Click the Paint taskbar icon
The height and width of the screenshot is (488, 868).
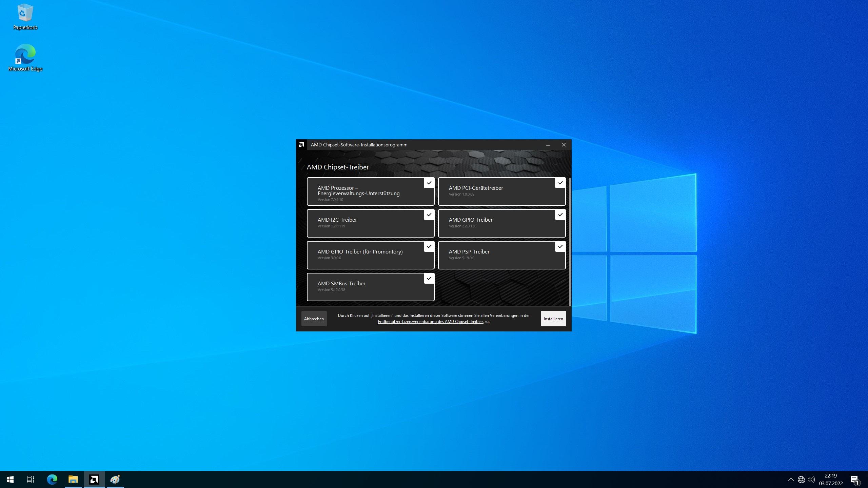coord(115,479)
